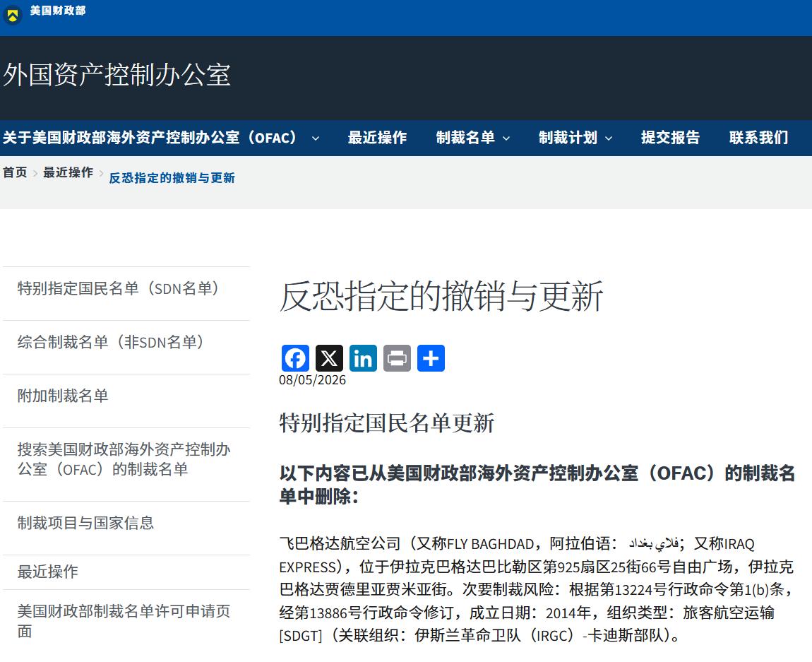
Task: Click the Treasury shield logo icon
Action: [x=13, y=15]
